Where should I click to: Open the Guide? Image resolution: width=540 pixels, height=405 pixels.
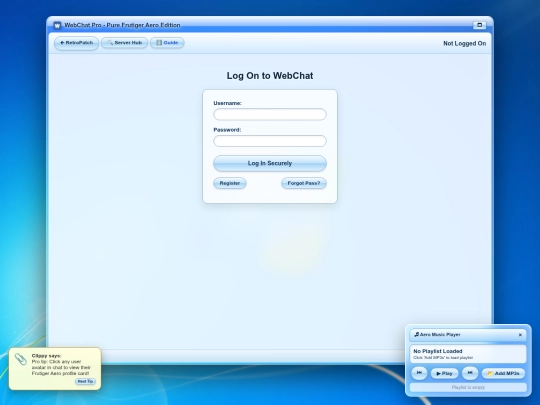pyautogui.click(x=167, y=43)
